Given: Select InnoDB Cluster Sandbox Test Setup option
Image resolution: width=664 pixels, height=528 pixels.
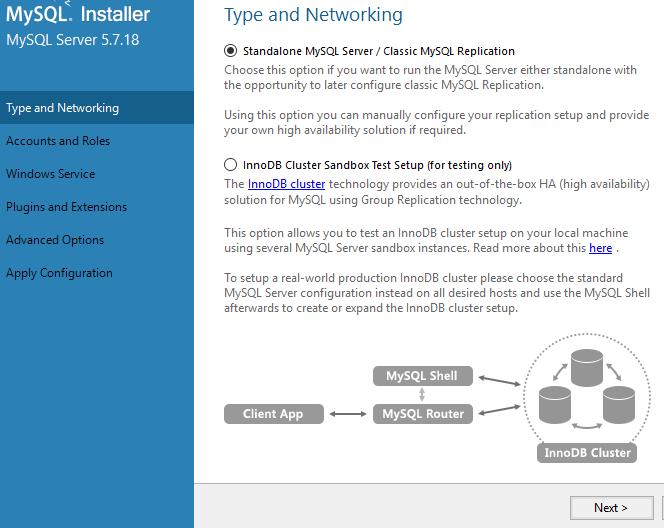Looking at the screenshot, I should [x=230, y=165].
